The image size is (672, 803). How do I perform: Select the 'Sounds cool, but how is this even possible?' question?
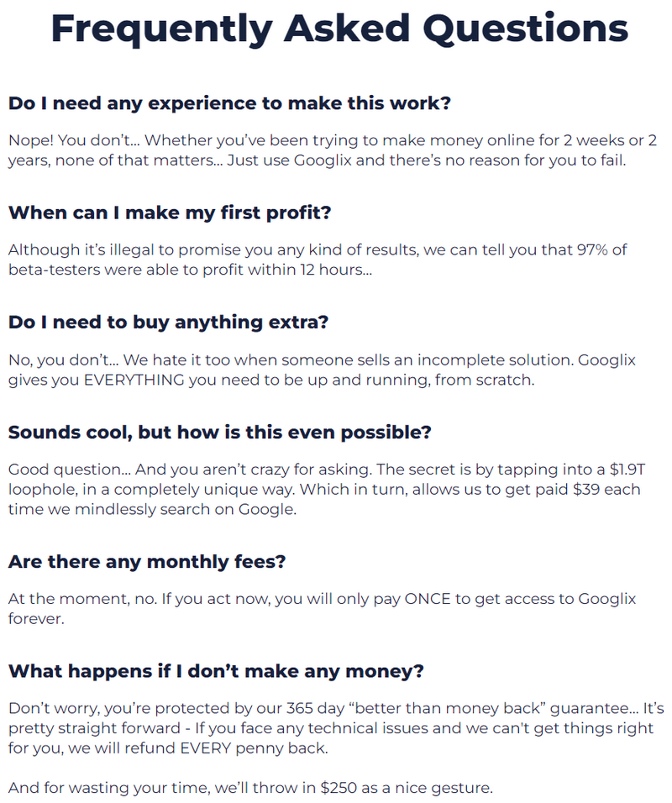coord(220,433)
